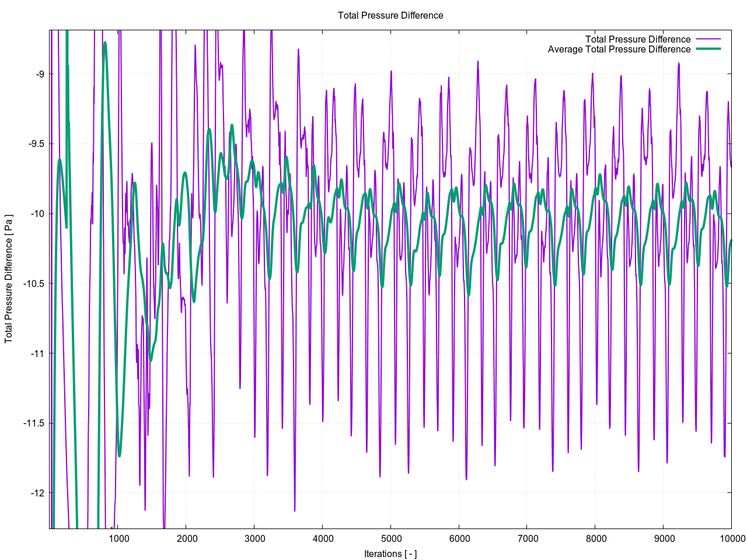Pick the 3000 tick on the iterations axis

(x=254, y=538)
